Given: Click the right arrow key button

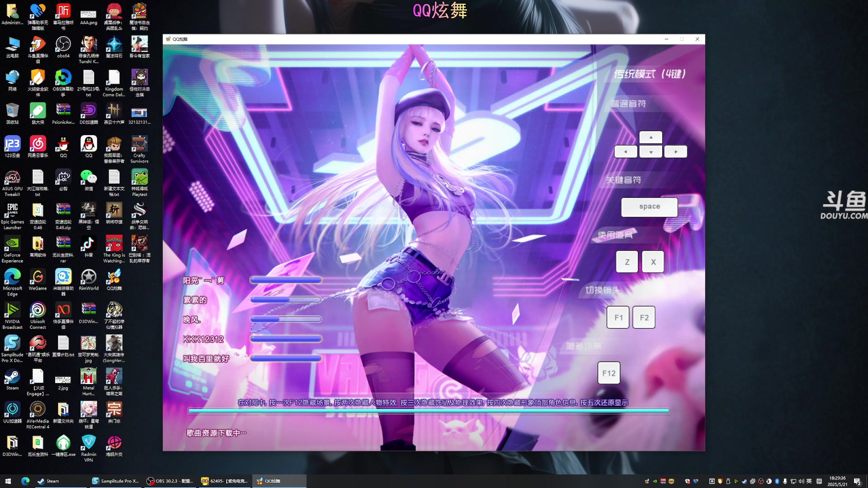Looking at the screenshot, I should (676, 151).
